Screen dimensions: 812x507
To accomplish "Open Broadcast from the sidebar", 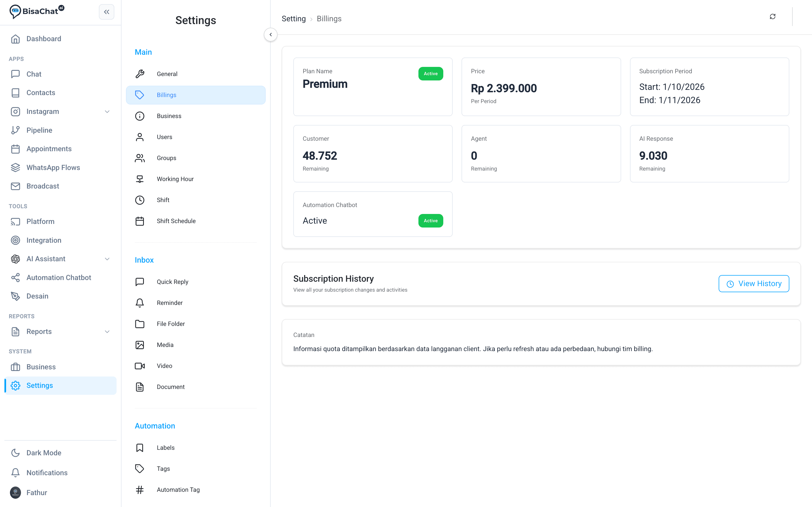I will click(x=60, y=186).
